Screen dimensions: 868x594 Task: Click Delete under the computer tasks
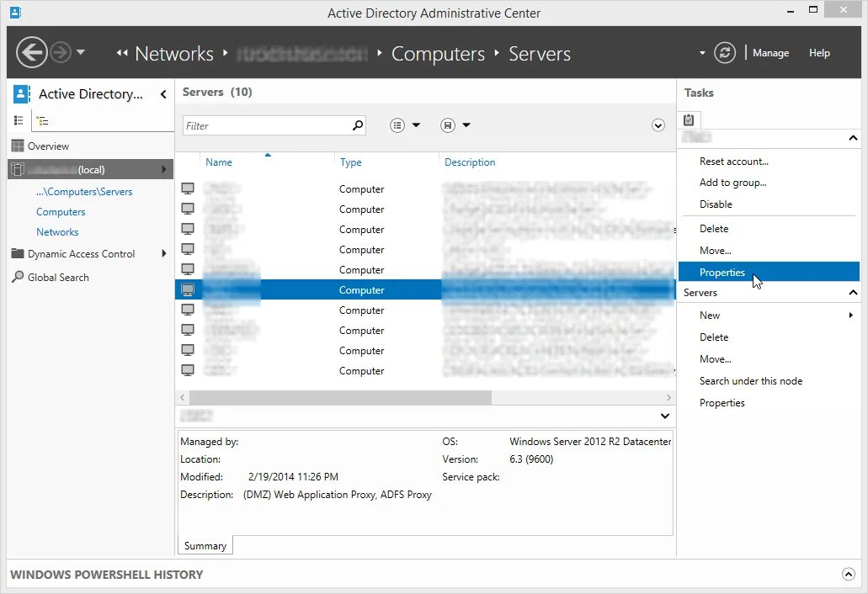714,228
